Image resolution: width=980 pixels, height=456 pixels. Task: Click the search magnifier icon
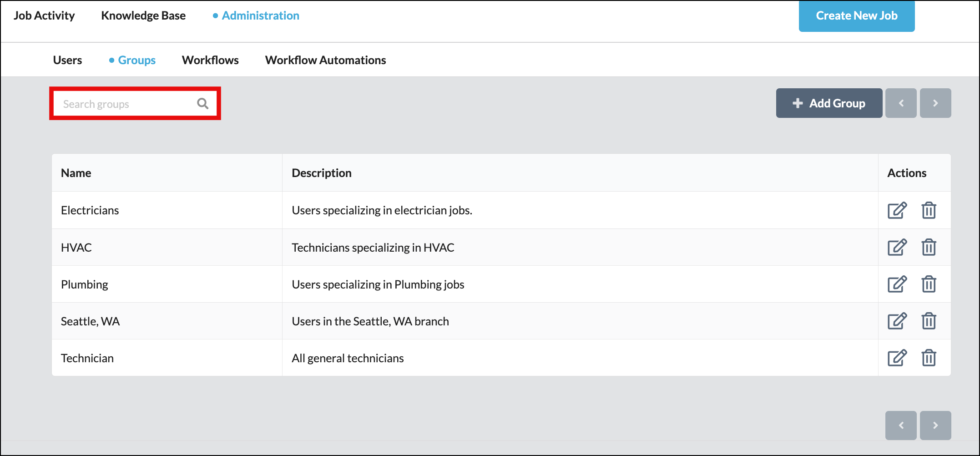click(202, 104)
